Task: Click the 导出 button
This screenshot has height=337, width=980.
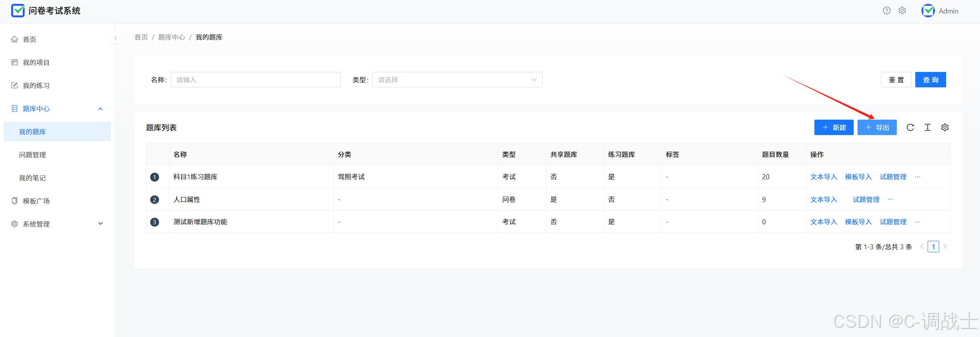Action: click(x=877, y=127)
